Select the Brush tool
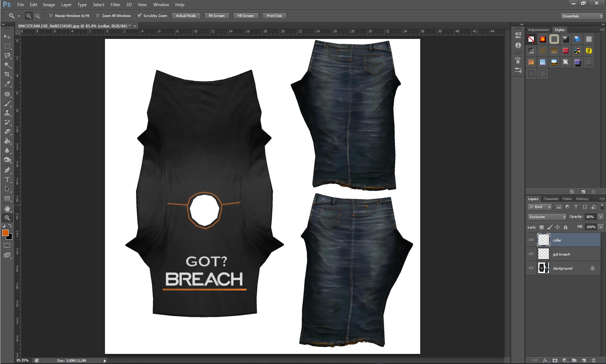Screen dimensions: 606x364 tap(7, 103)
